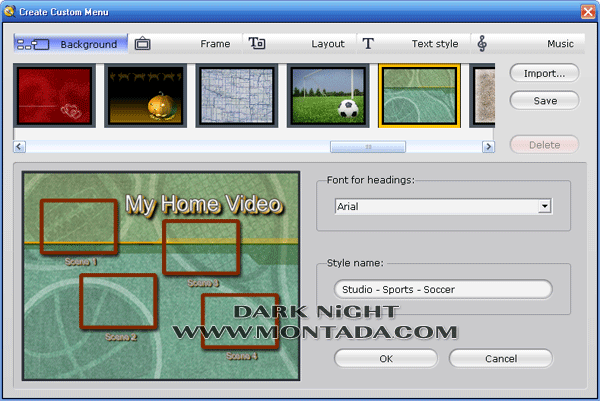
Task: Click the Frame tab icon
Action: click(143, 44)
